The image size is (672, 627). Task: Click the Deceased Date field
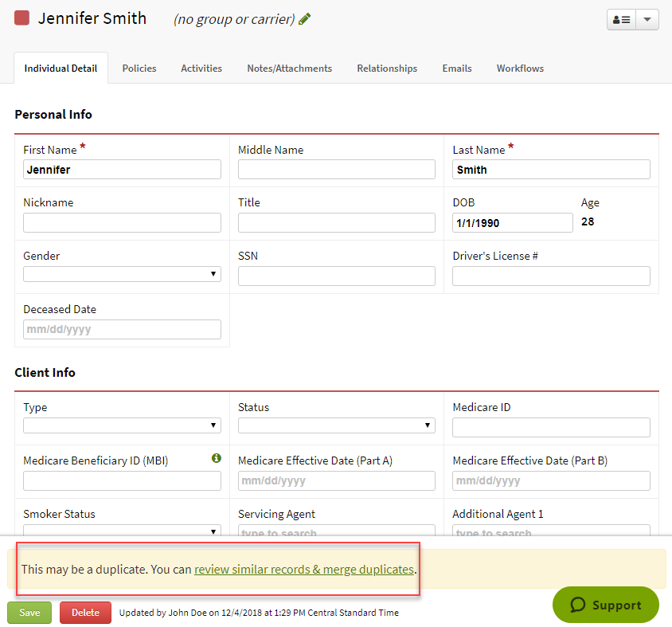coord(122,329)
